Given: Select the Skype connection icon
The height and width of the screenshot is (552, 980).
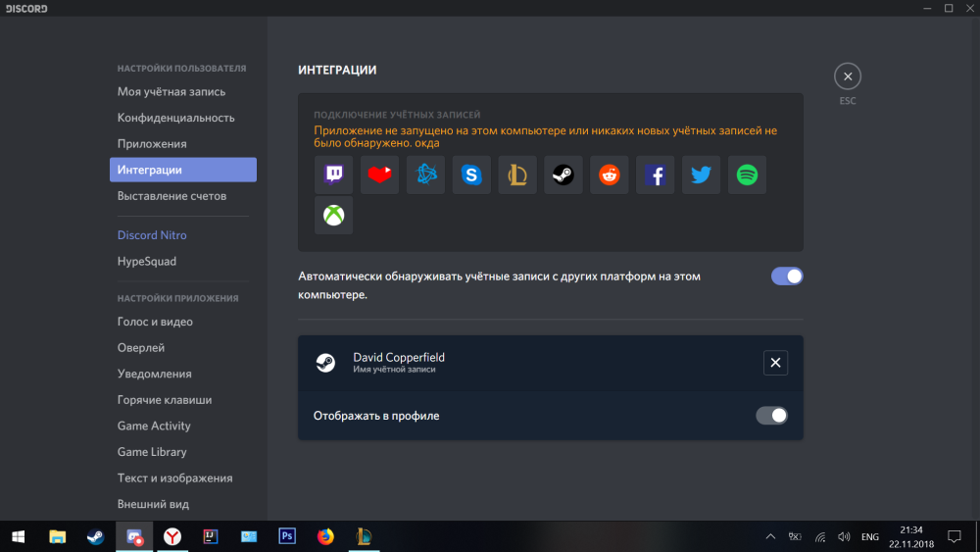Looking at the screenshot, I should pyautogui.click(x=471, y=176).
